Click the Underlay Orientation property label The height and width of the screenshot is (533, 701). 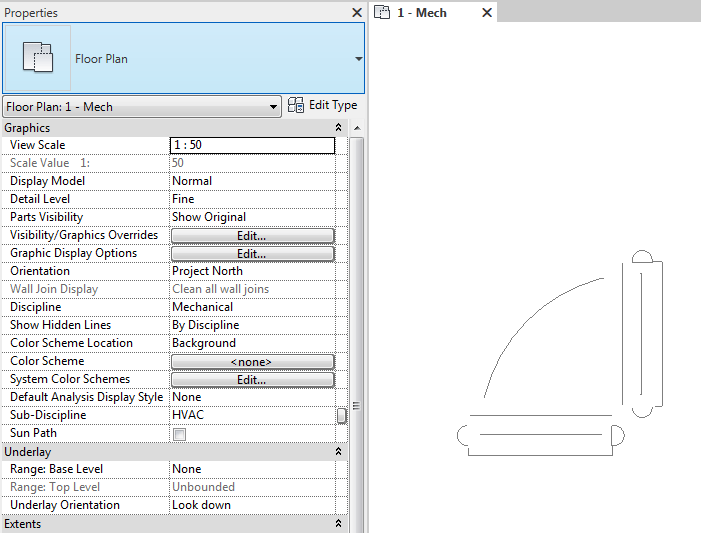pos(65,505)
